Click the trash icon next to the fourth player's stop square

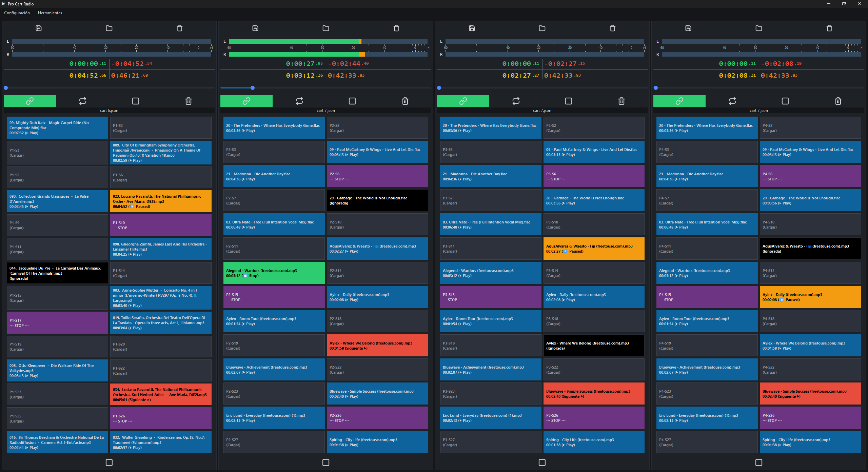coord(838,101)
